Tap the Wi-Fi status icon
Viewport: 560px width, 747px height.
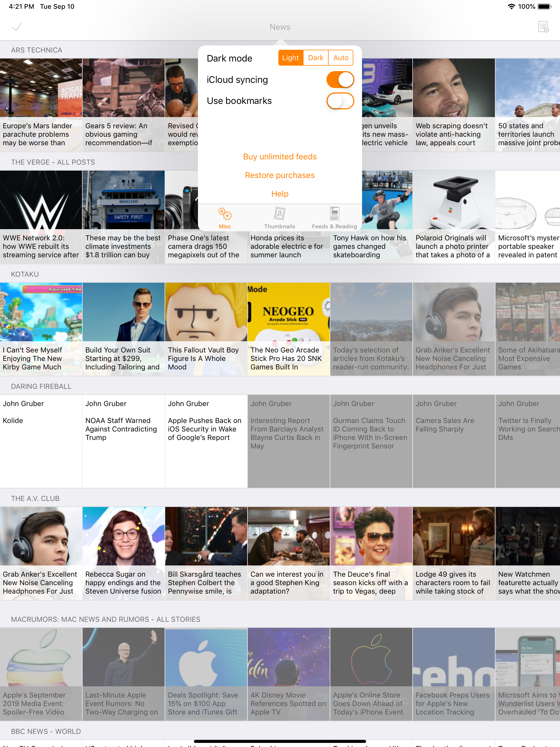tap(511, 6)
